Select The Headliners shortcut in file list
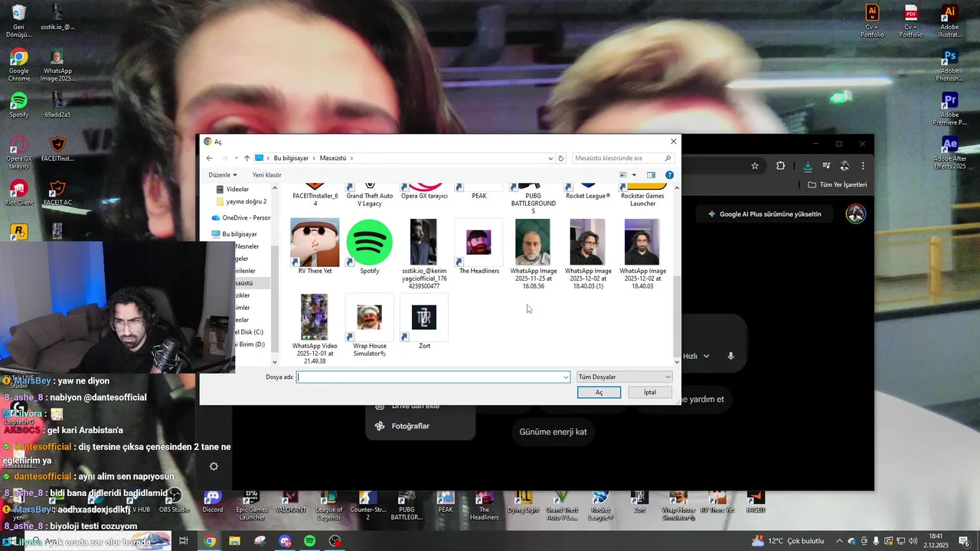Image resolution: width=980 pixels, height=551 pixels. [479, 246]
